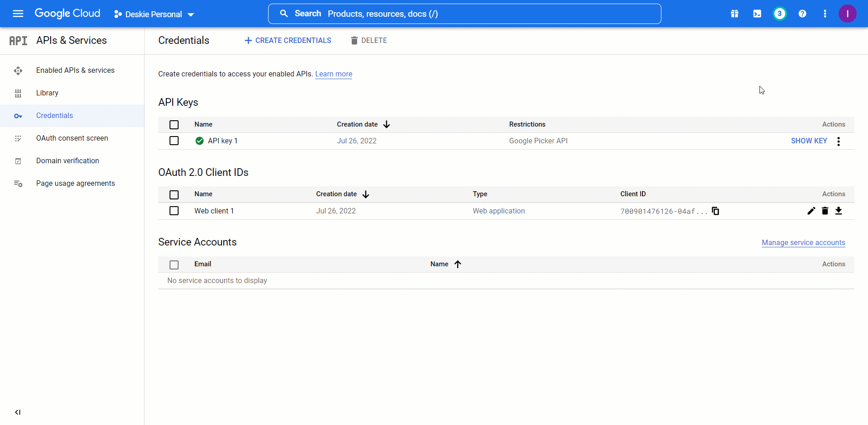Open the help question mark icon
Image resolution: width=868 pixels, height=425 pixels.
click(x=802, y=14)
